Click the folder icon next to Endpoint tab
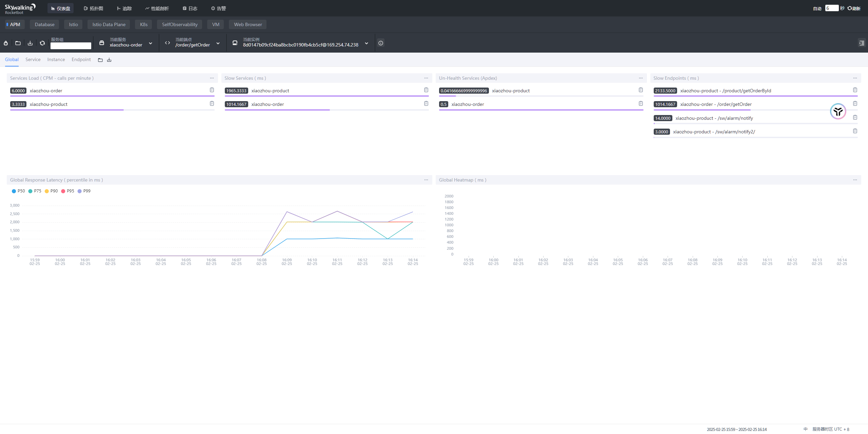 tap(100, 60)
